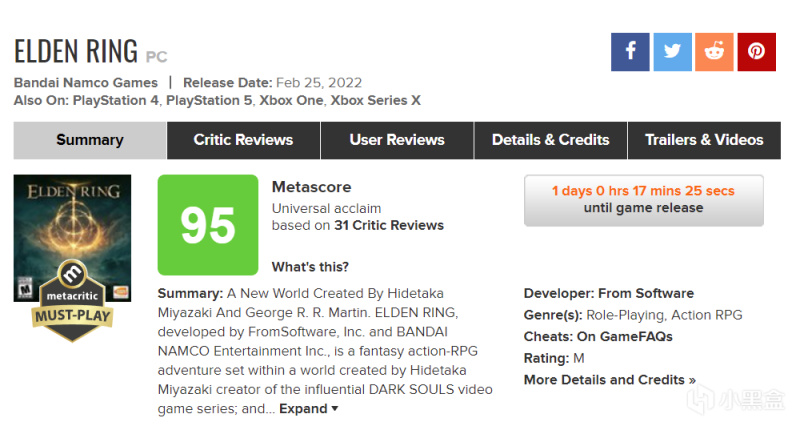808x426 pixels.
Task: Open the Details & Credits tab
Action: (550, 140)
